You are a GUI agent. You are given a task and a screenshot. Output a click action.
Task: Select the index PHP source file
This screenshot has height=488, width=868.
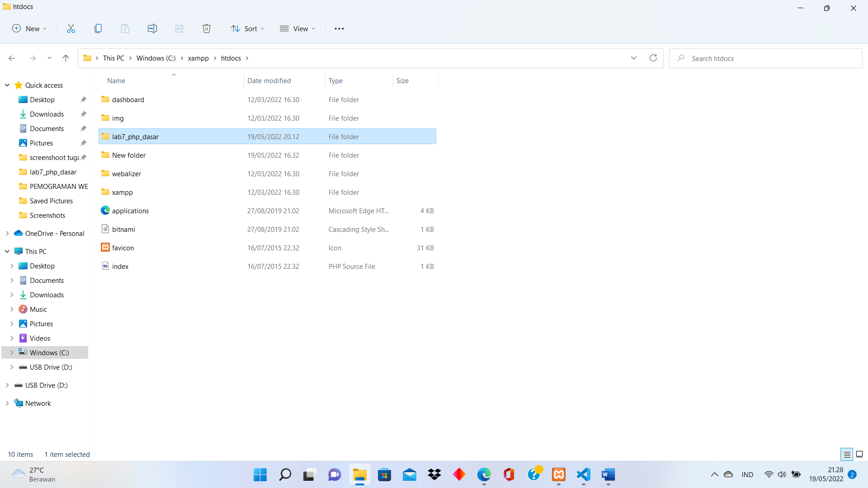coord(120,266)
